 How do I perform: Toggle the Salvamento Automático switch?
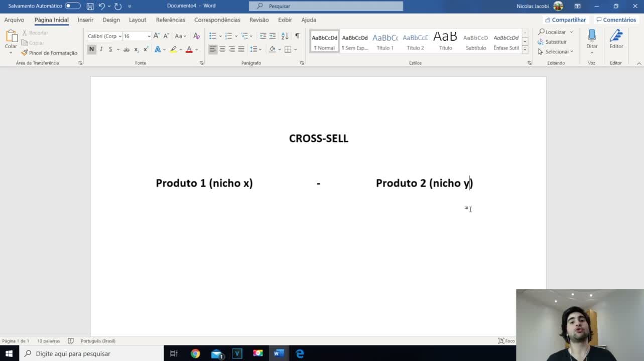(x=73, y=6)
